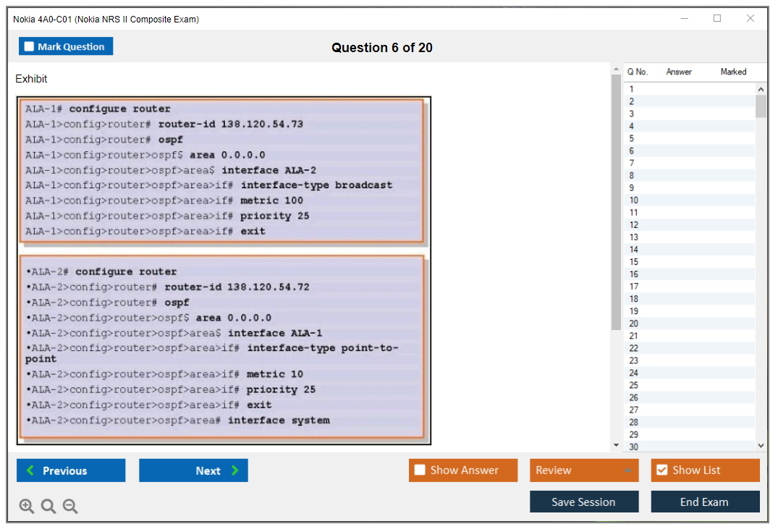Click the question list scroll-up arrow
The height and width of the screenshot is (532, 778).
point(761,89)
